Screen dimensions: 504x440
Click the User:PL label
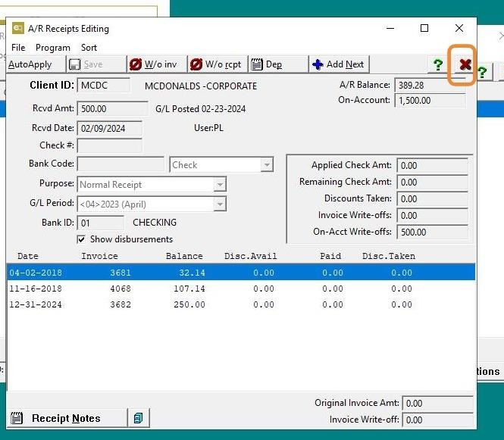point(208,128)
